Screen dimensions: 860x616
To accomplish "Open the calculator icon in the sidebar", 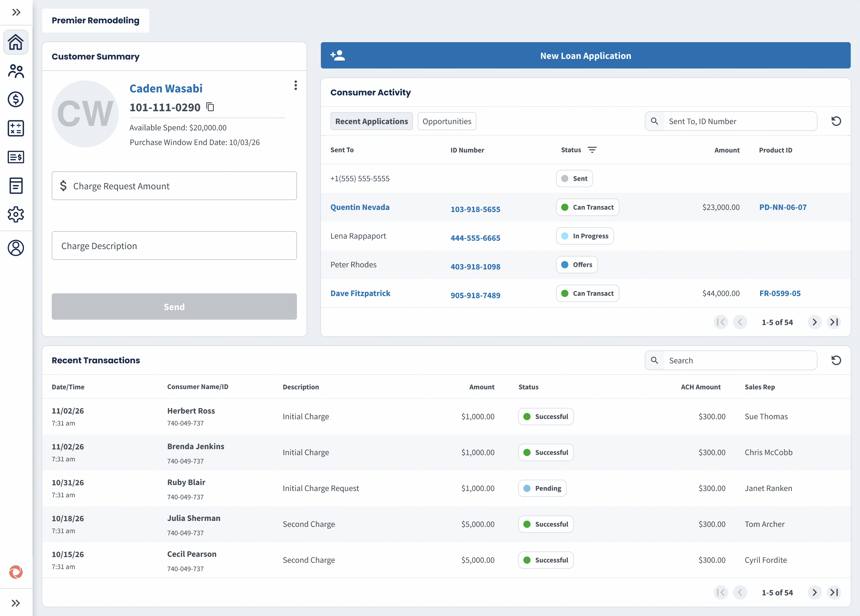I will (16, 128).
